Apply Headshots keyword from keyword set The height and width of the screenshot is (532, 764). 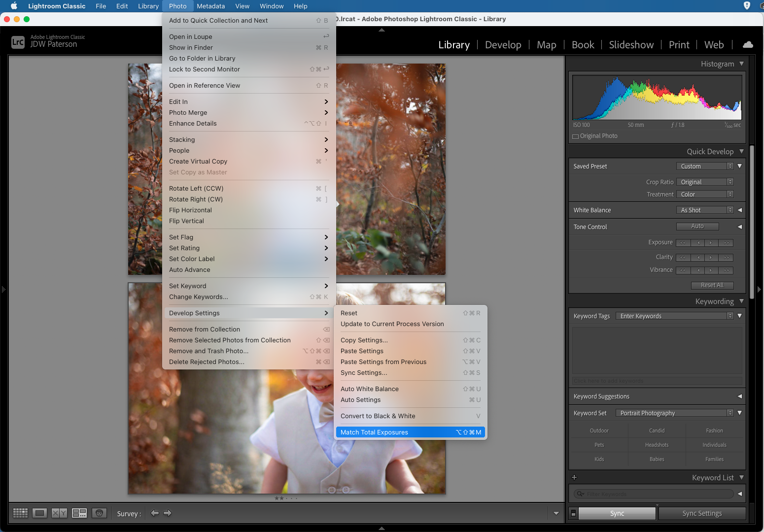(x=657, y=445)
